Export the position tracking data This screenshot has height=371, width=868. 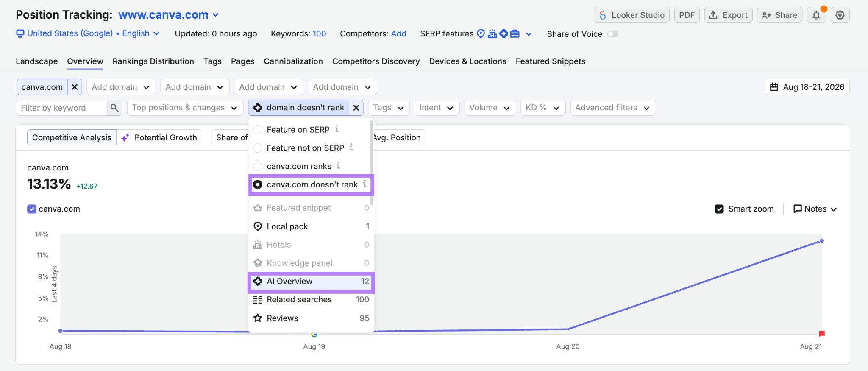click(x=728, y=15)
